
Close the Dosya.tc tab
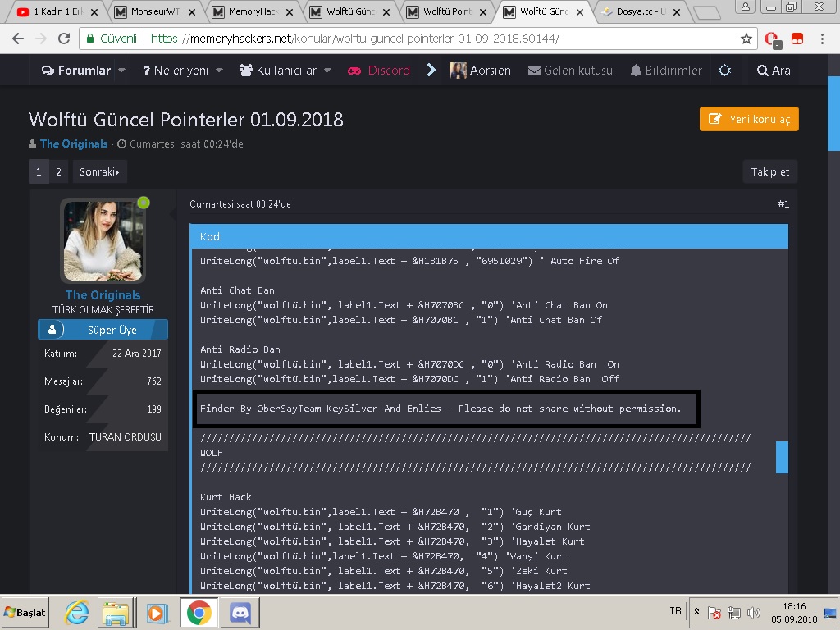pos(677,11)
